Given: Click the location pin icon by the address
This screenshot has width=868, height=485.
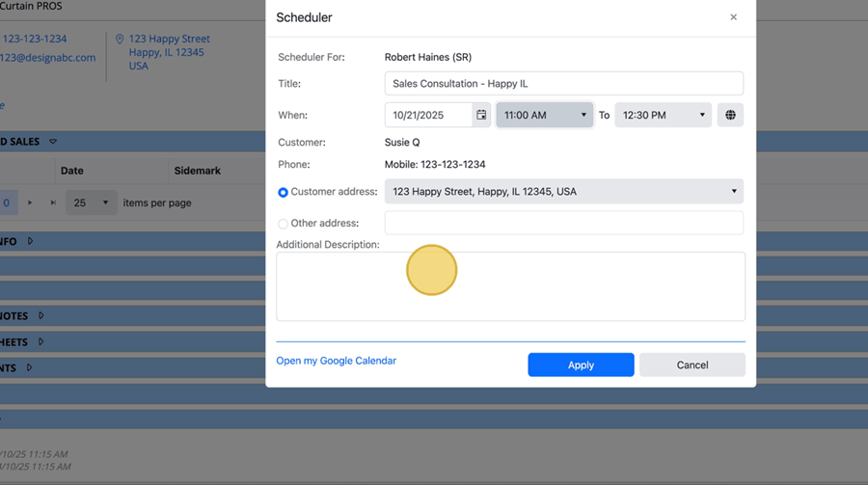Looking at the screenshot, I should [120, 39].
